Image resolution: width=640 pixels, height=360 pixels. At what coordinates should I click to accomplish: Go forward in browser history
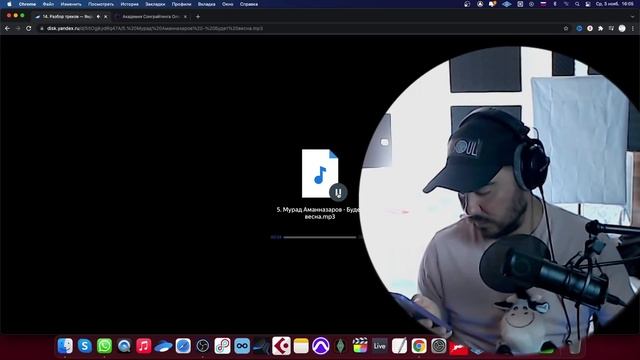(18, 29)
